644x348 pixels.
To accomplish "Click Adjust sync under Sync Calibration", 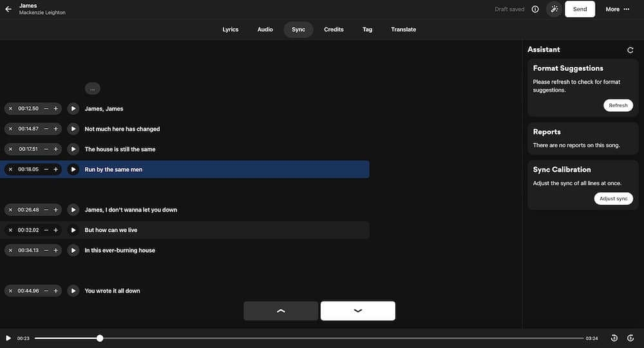I will (613, 199).
